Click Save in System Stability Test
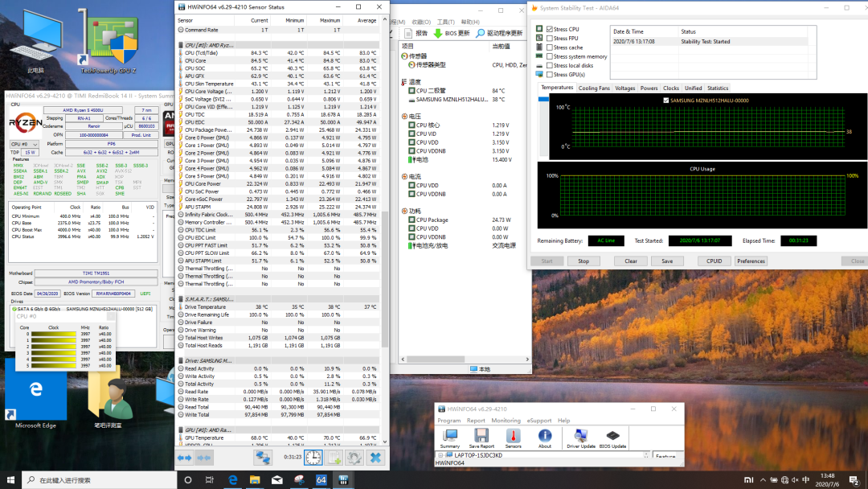 click(x=667, y=261)
